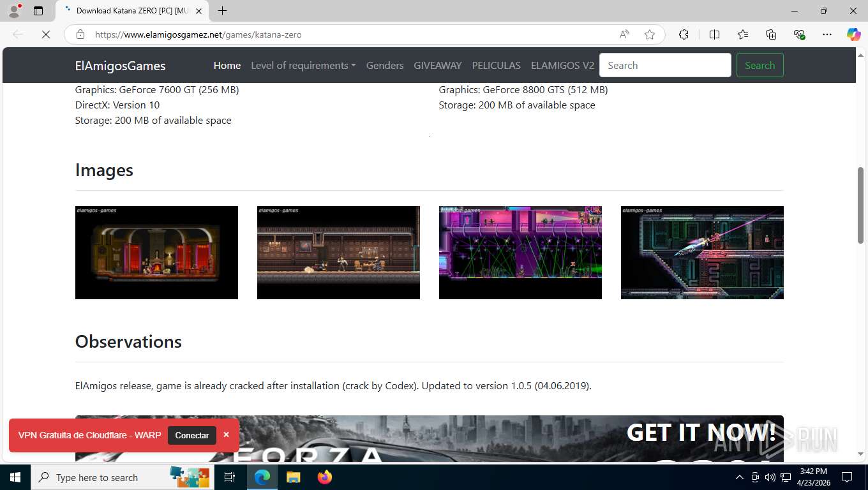
Task: Open the Genders nav link
Action: pos(385,65)
